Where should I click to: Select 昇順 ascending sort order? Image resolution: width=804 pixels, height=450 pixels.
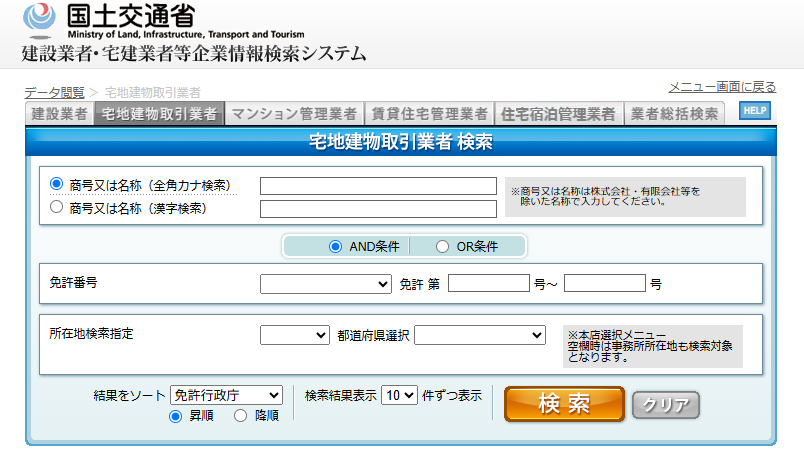pos(175,416)
